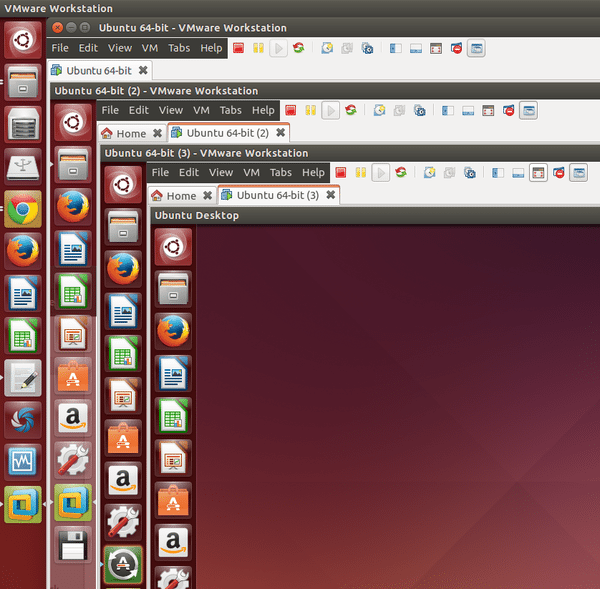The height and width of the screenshot is (589, 600).
Task: Open System Monitor from host launcher
Action: 23,462
